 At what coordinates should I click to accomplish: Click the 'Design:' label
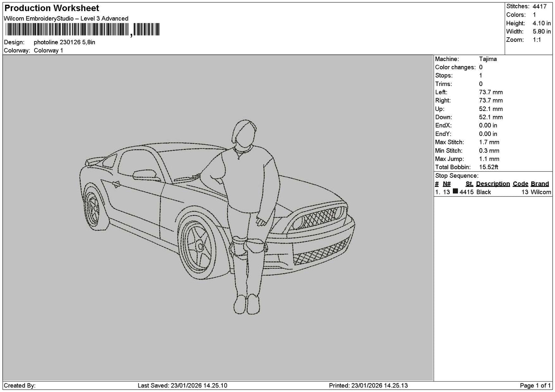click(x=14, y=42)
